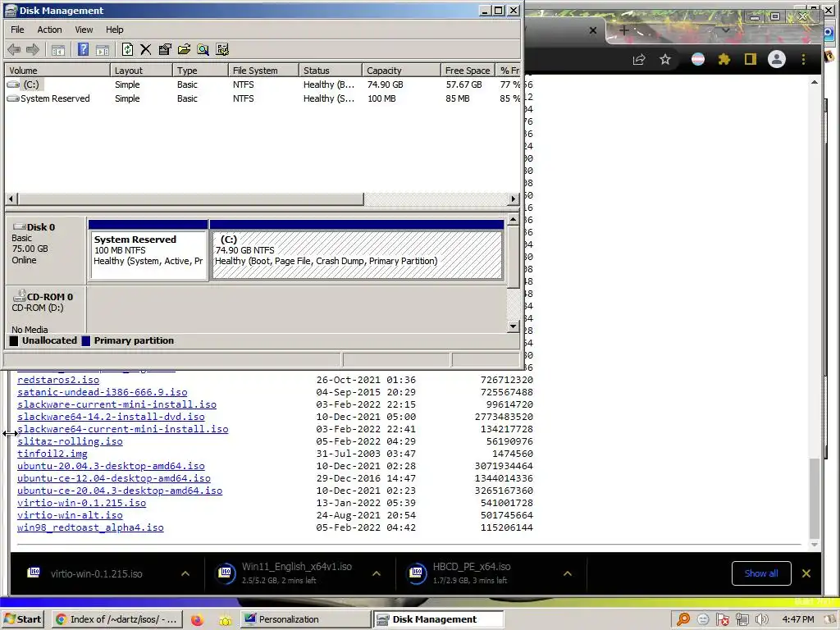Click the yellow quick-launch icon next to Firefox
Viewport: 840px width, 630px height.
click(x=226, y=620)
